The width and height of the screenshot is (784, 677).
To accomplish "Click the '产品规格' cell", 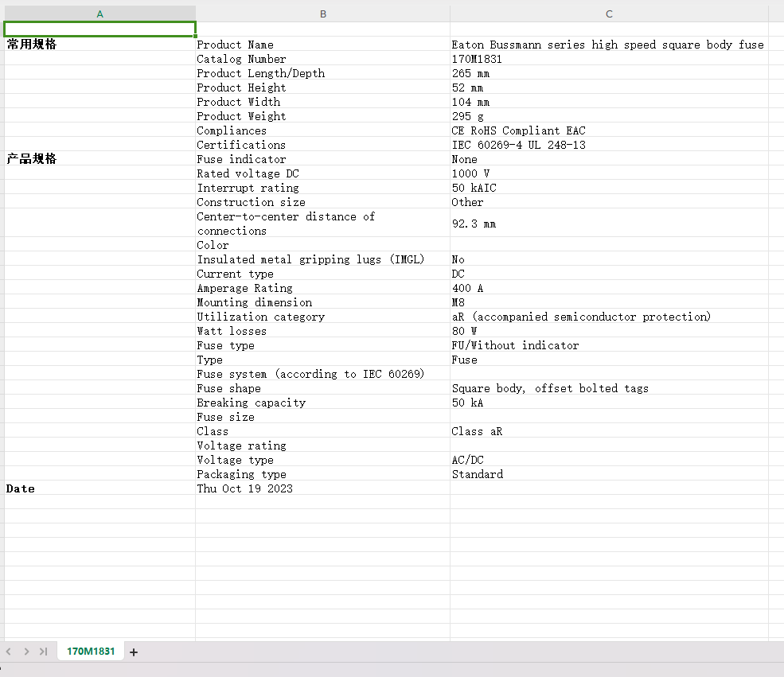I will tap(100, 159).
